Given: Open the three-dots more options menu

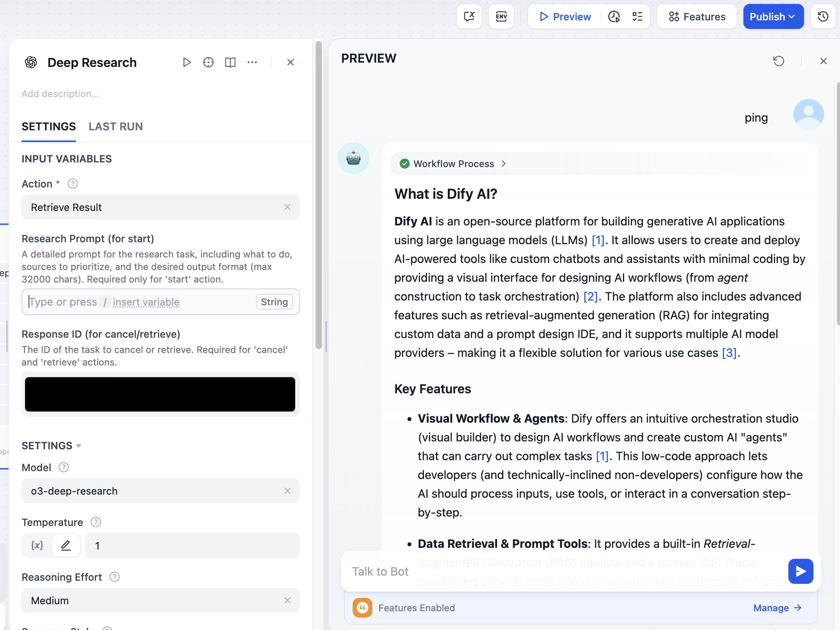Looking at the screenshot, I should click(x=252, y=62).
